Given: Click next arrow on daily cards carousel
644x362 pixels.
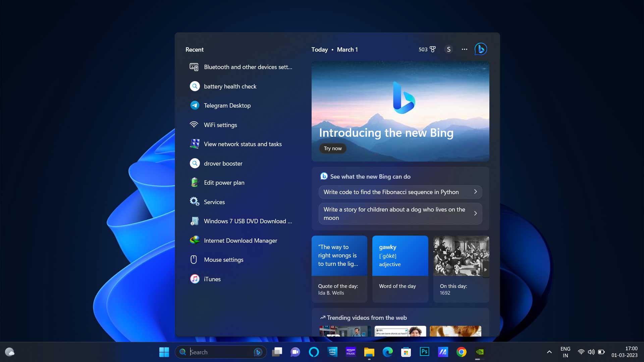Looking at the screenshot, I should pos(485,270).
